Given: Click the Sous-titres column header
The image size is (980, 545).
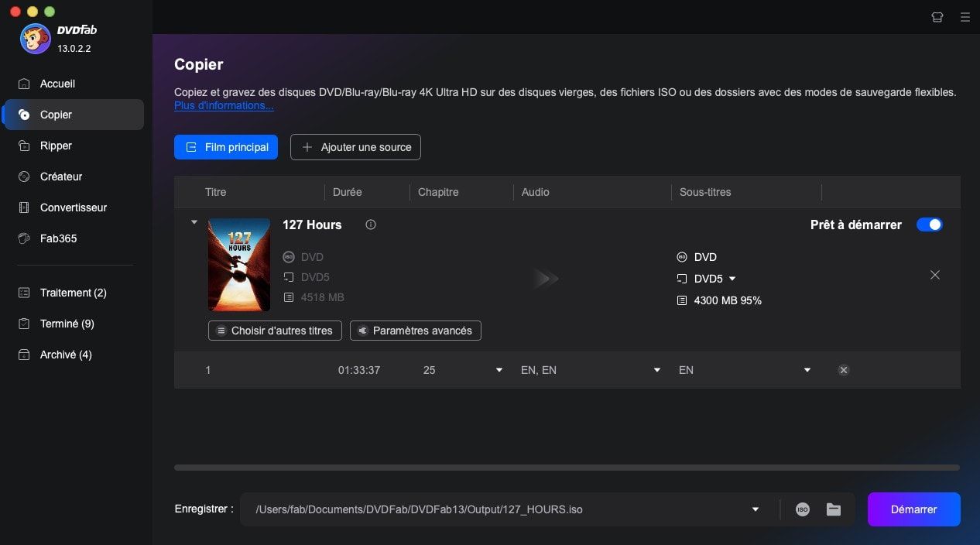Looking at the screenshot, I should [x=705, y=192].
